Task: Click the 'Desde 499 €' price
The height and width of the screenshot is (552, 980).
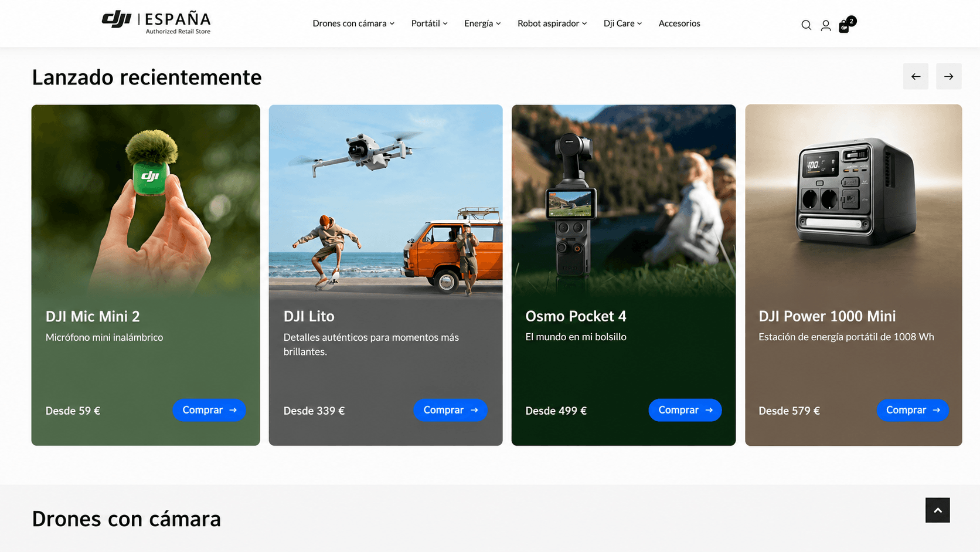Action: pos(556,411)
